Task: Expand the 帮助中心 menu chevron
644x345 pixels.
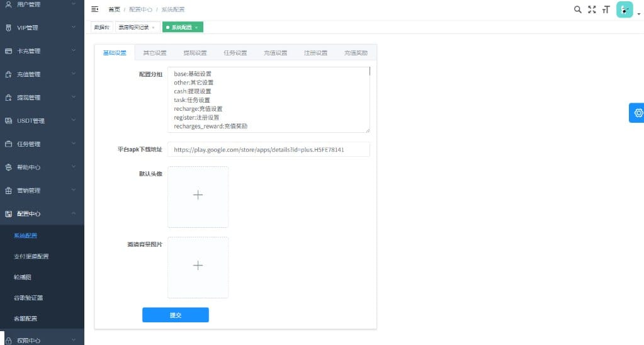Action: [74, 166]
